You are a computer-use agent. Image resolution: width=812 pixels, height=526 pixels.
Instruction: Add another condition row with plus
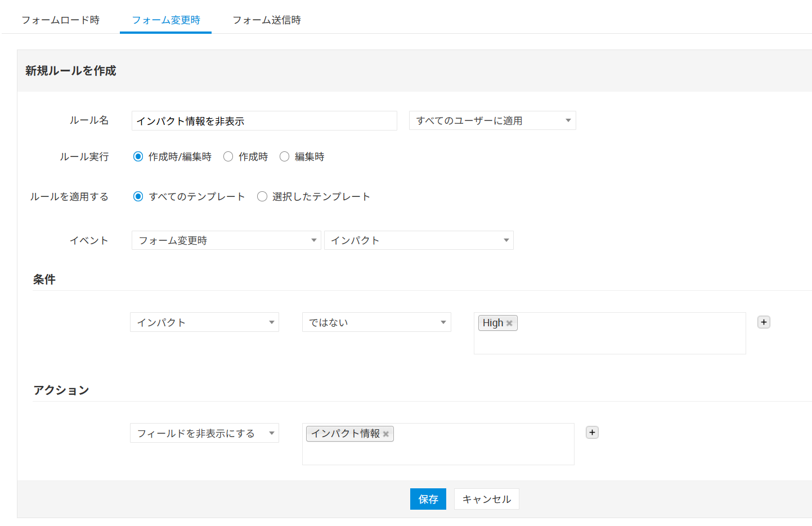point(764,322)
